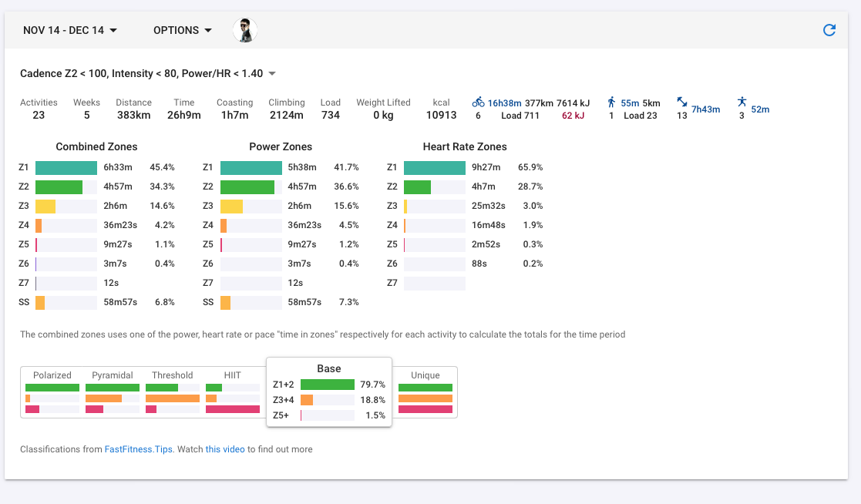Image resolution: width=861 pixels, height=504 pixels.
Task: Select the Threshold training distribution
Action: (x=173, y=392)
